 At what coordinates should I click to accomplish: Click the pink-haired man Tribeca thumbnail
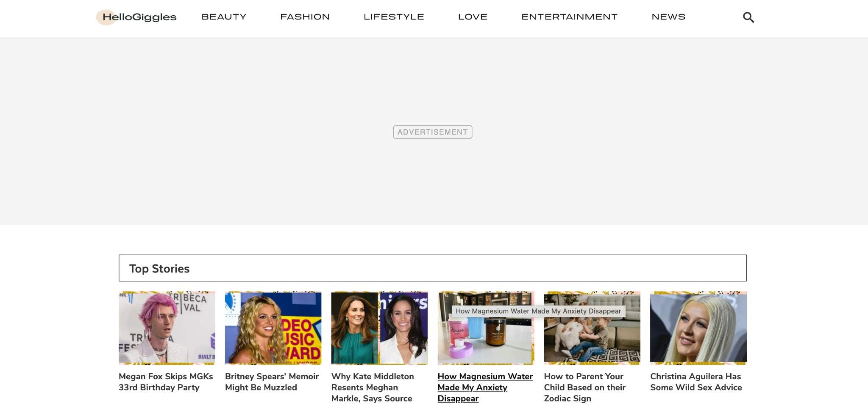167,328
